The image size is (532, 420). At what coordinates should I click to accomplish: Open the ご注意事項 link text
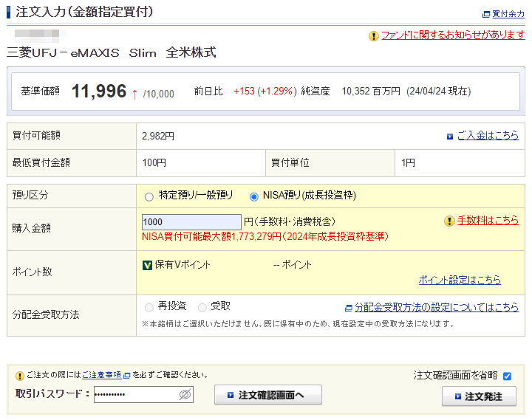[101, 376]
